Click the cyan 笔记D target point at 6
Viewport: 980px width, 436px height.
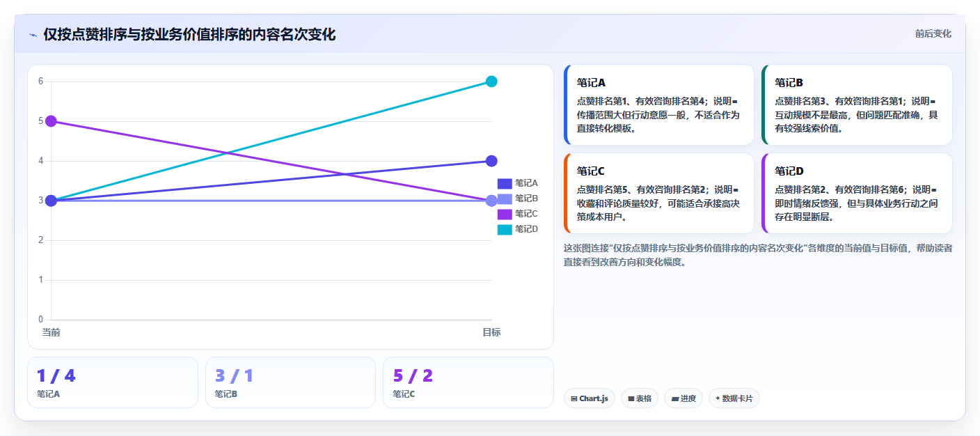coord(491,81)
